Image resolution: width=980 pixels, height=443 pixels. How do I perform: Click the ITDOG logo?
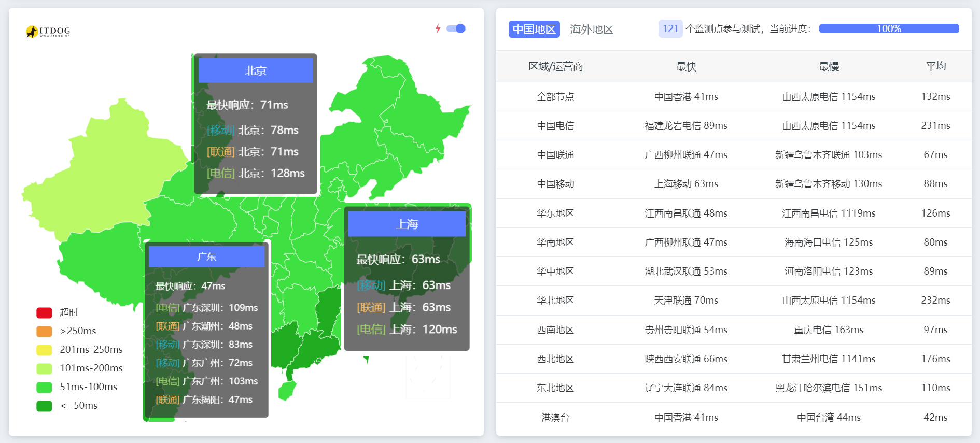(48, 32)
